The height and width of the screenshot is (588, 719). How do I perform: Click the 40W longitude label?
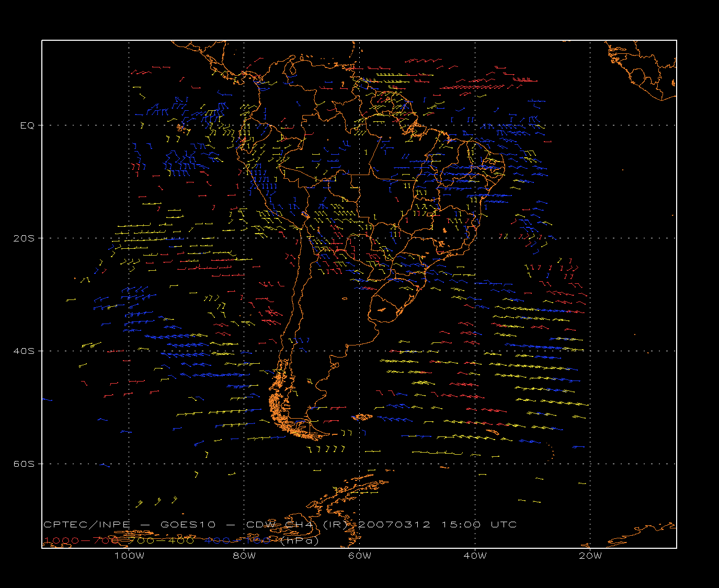(475, 556)
